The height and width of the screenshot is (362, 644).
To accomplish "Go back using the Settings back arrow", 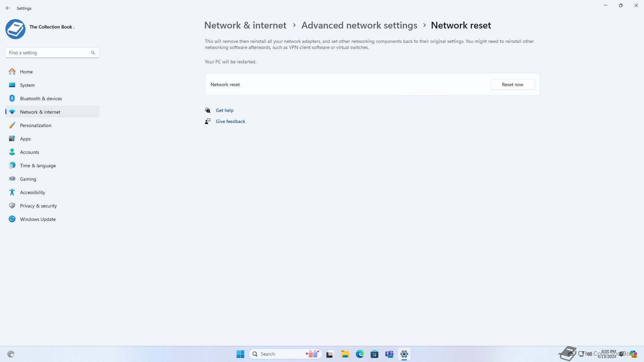I will pos(8,8).
